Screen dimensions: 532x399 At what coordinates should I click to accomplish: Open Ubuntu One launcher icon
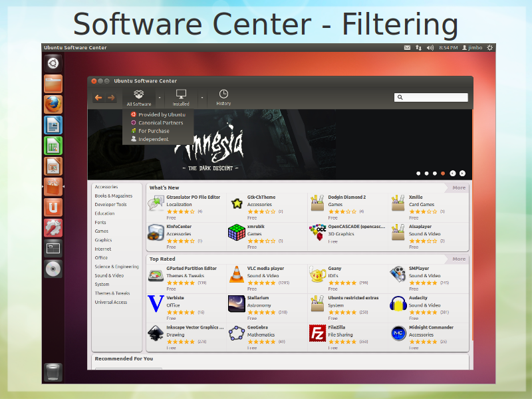[53, 207]
